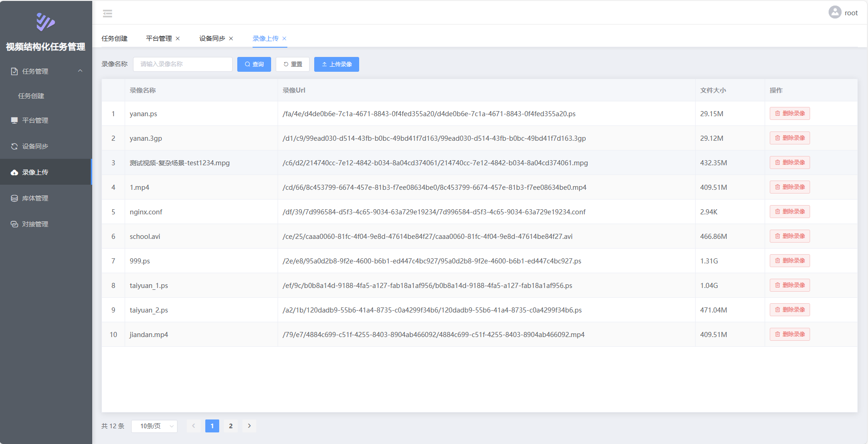Close the 设备同步 tab with its X
Viewport: 868px width, 444px height.
click(x=231, y=38)
